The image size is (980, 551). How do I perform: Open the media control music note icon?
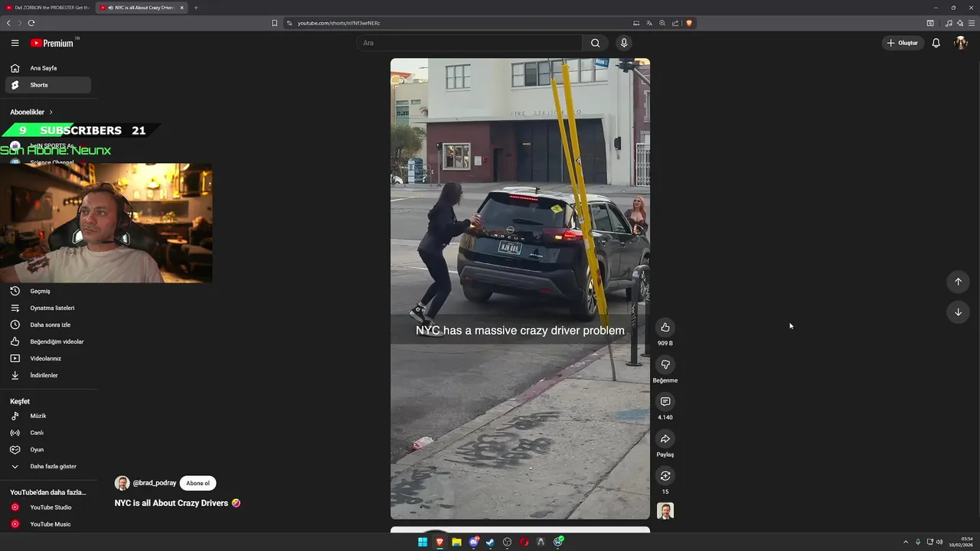pyautogui.click(x=949, y=23)
